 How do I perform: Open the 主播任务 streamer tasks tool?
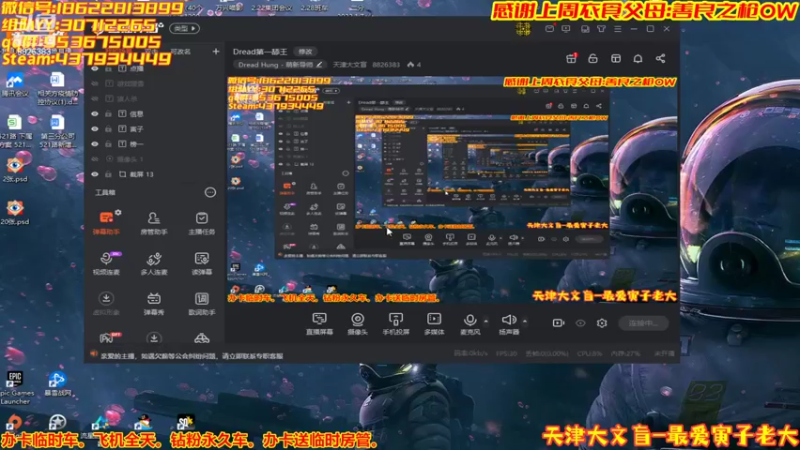202,223
